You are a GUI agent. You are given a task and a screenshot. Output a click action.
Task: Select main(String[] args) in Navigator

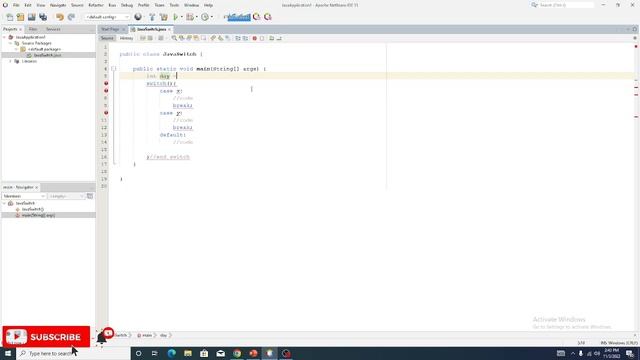pos(38,215)
